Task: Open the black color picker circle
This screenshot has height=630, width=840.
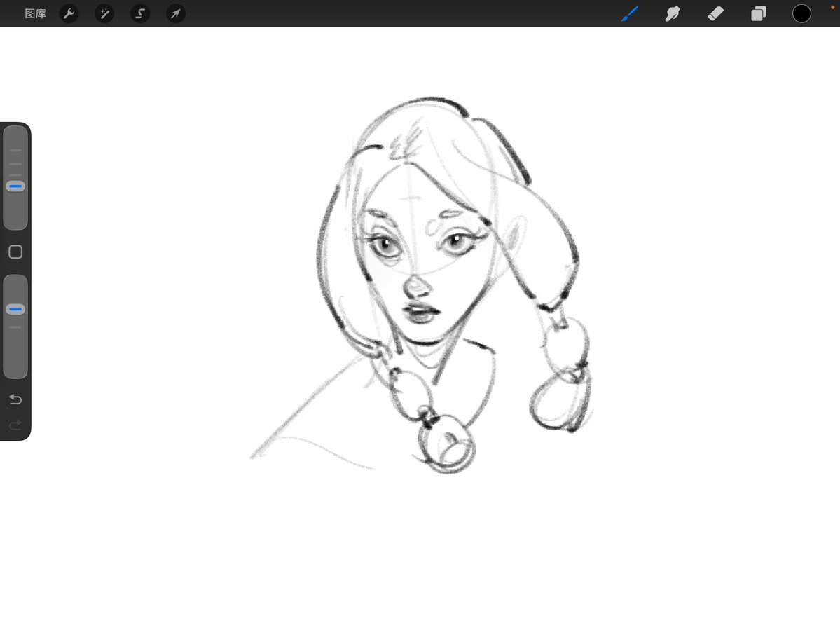Action: [x=801, y=13]
